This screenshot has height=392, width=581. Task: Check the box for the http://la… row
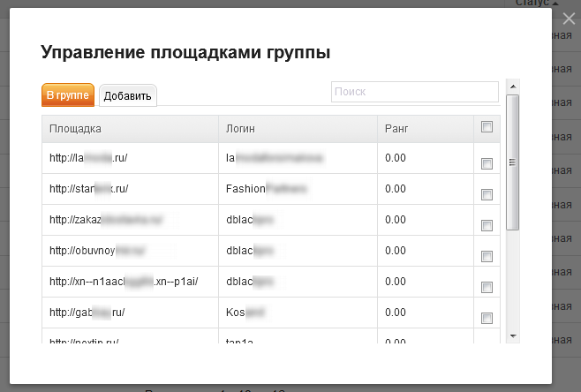click(487, 163)
